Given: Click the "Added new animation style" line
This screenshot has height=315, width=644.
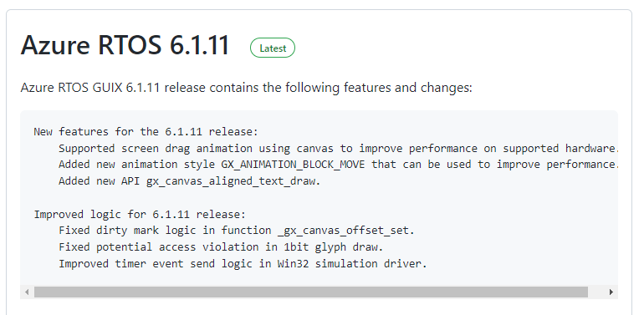Looking at the screenshot, I should coord(339,165).
